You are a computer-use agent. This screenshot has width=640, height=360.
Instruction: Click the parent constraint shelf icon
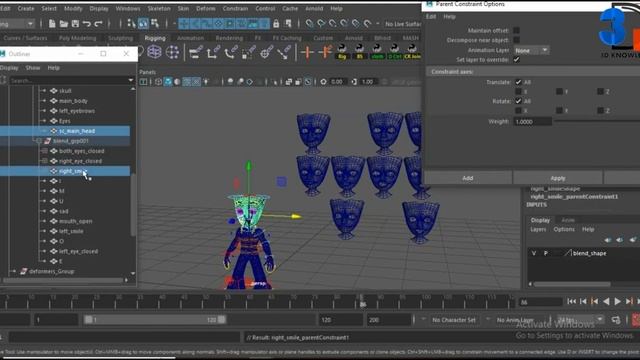[x=196, y=52]
